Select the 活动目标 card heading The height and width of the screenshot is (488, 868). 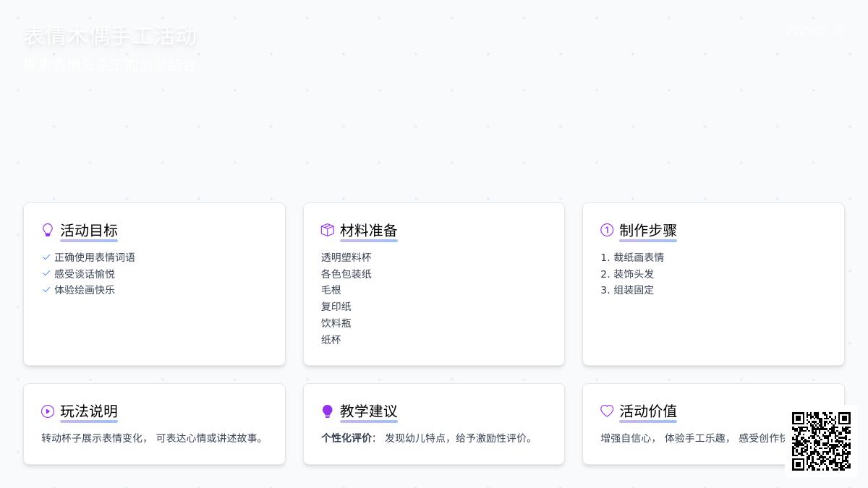pos(89,231)
